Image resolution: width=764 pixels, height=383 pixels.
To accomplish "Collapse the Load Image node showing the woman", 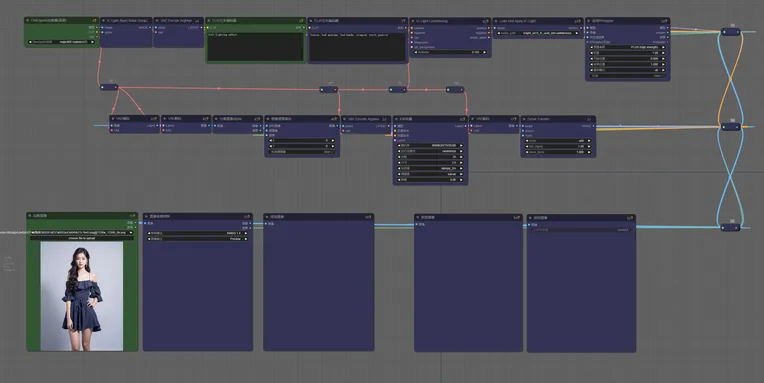I will click(30, 215).
